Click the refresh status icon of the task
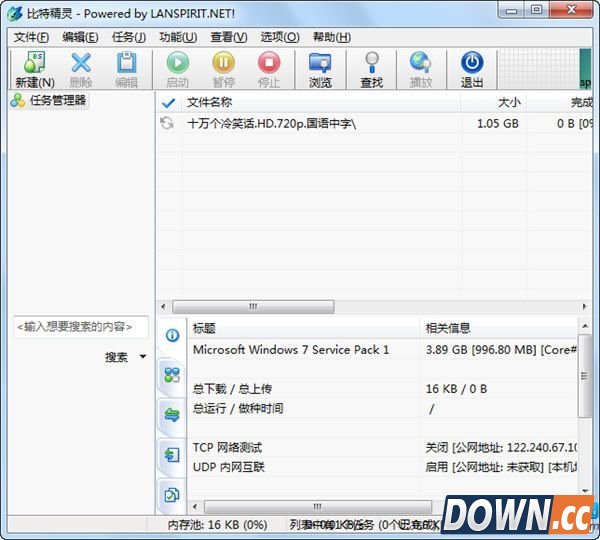600x540 pixels. pos(167,123)
